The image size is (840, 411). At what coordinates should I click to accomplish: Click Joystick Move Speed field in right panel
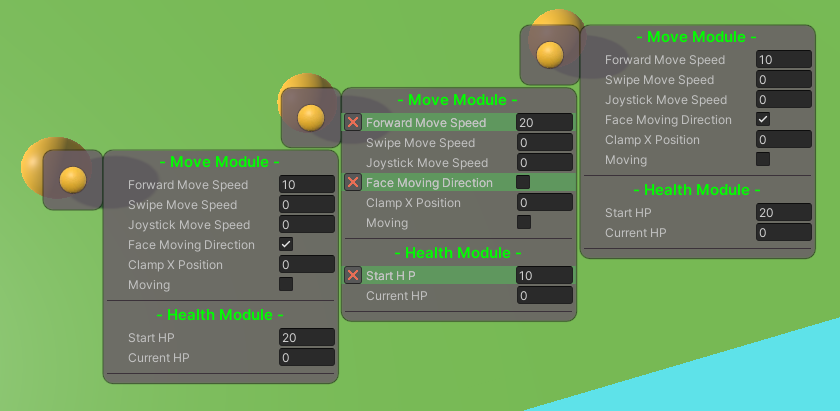click(x=784, y=99)
